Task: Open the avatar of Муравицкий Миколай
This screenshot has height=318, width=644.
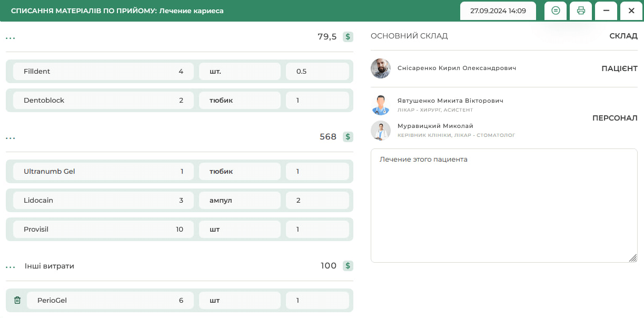Action: pos(381,131)
